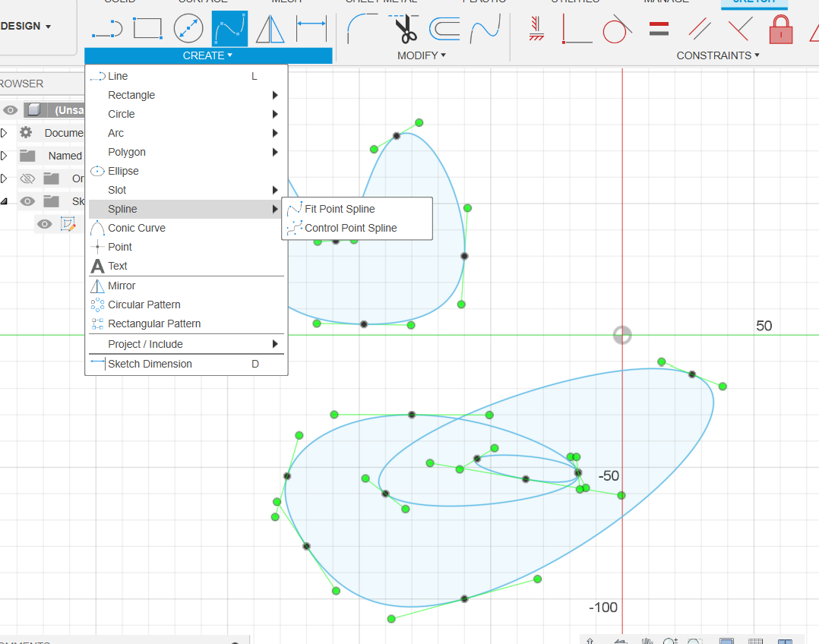Expand the Document Settings tree node
Viewport: 819px width, 644px height.
pos(5,133)
